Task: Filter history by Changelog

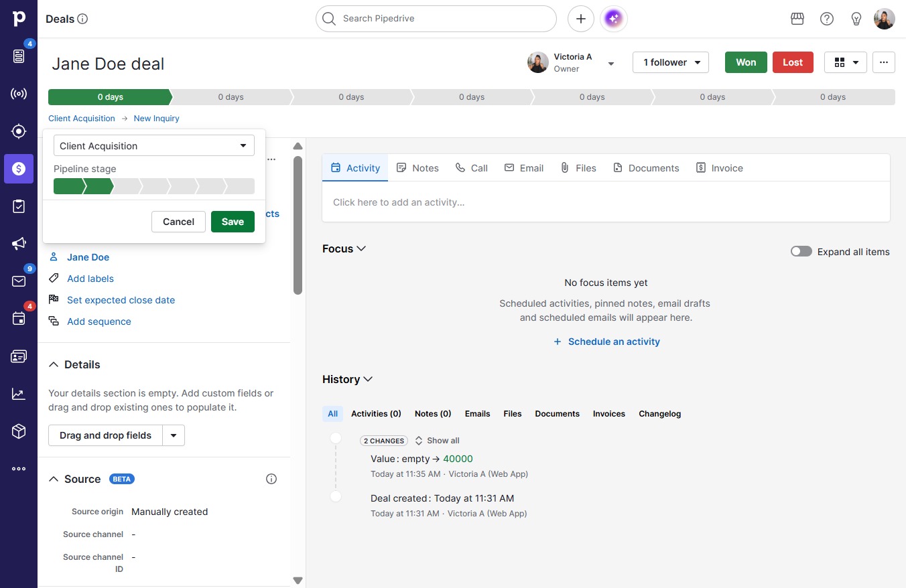Action: point(660,414)
